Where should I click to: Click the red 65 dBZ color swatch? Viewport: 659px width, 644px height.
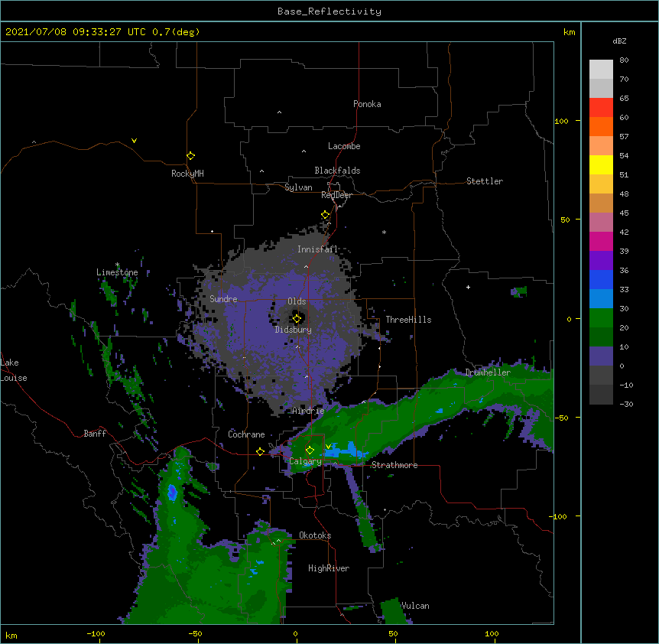601,108
